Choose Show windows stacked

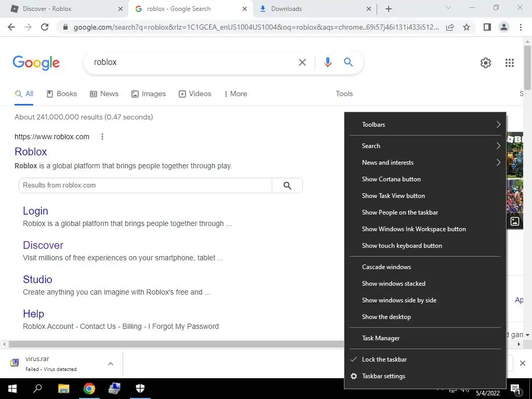pyautogui.click(x=425, y=284)
